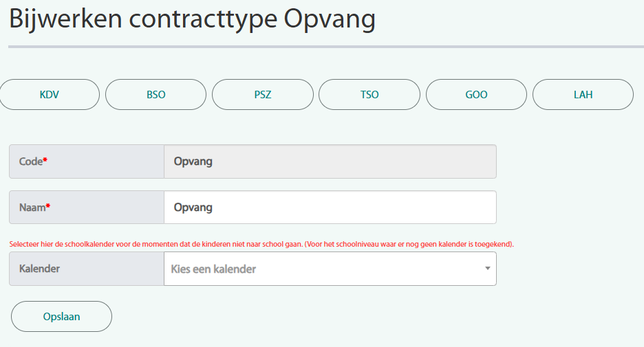Click the red asterisk beside Code
Screen dimensions: 644x347
pyautogui.click(x=45, y=160)
